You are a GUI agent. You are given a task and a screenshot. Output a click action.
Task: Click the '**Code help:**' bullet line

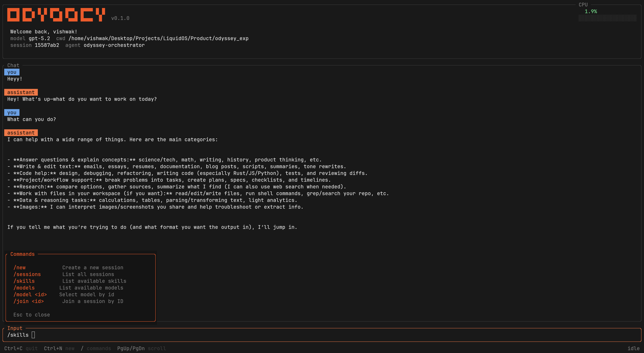coord(188,173)
